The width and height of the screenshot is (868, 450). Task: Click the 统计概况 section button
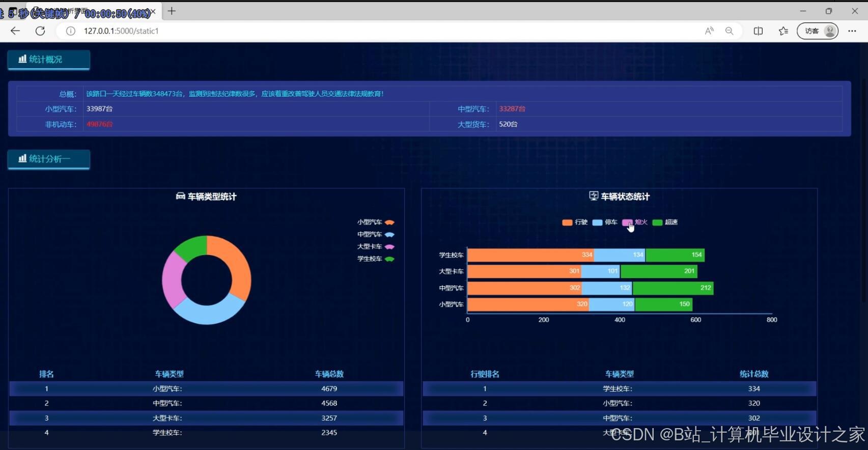pyautogui.click(x=49, y=60)
